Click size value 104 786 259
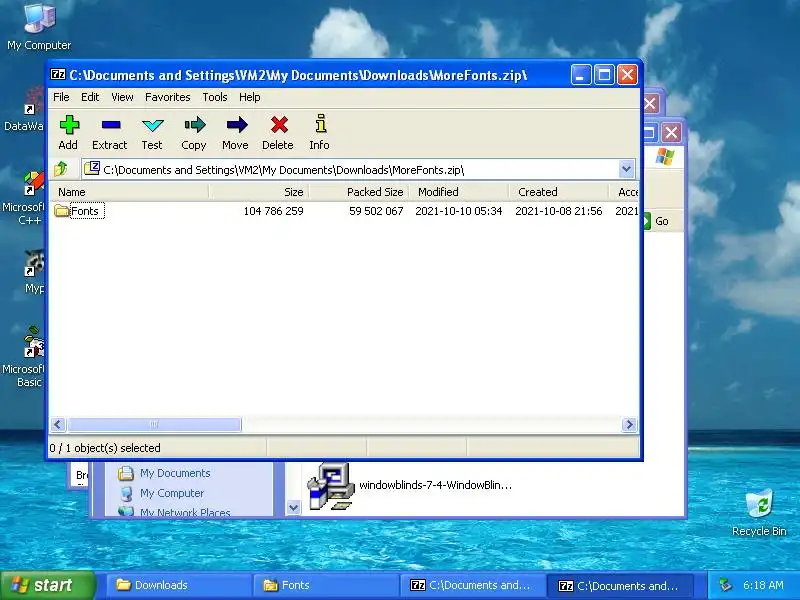Image resolution: width=800 pixels, height=600 pixels. [273, 211]
